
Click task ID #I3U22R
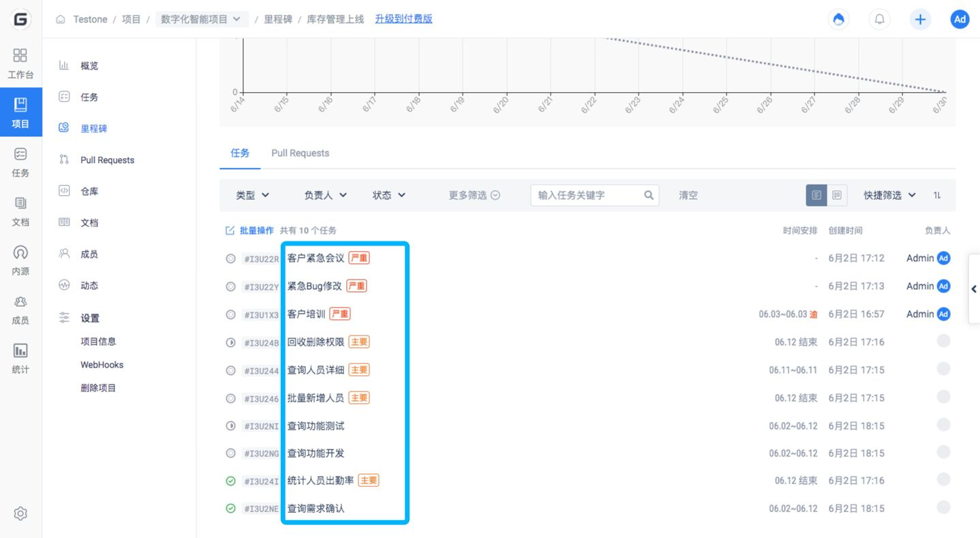[262, 259]
